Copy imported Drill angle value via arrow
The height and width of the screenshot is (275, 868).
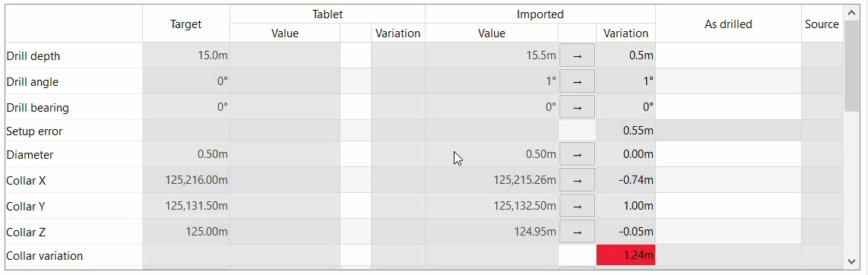point(578,81)
